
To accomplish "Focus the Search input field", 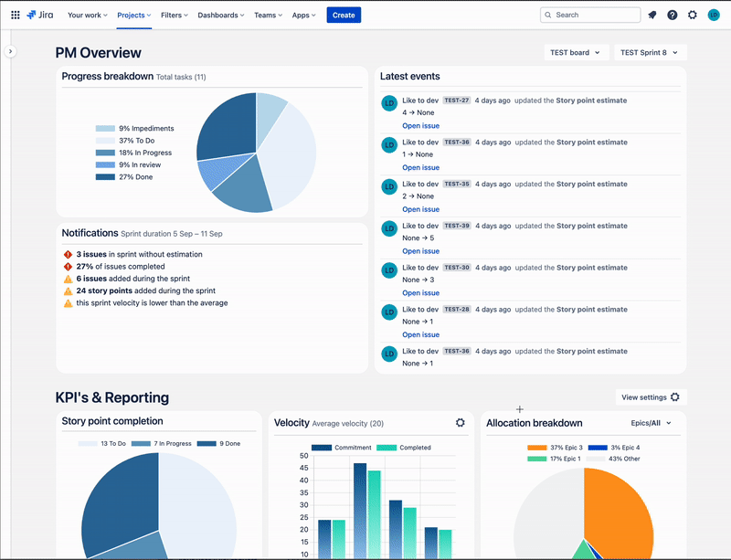I will coord(590,15).
